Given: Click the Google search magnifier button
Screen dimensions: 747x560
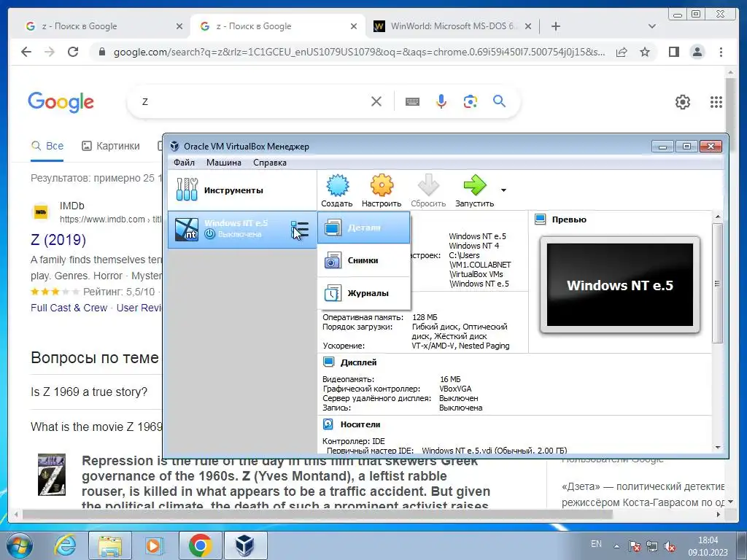Looking at the screenshot, I should 499,101.
